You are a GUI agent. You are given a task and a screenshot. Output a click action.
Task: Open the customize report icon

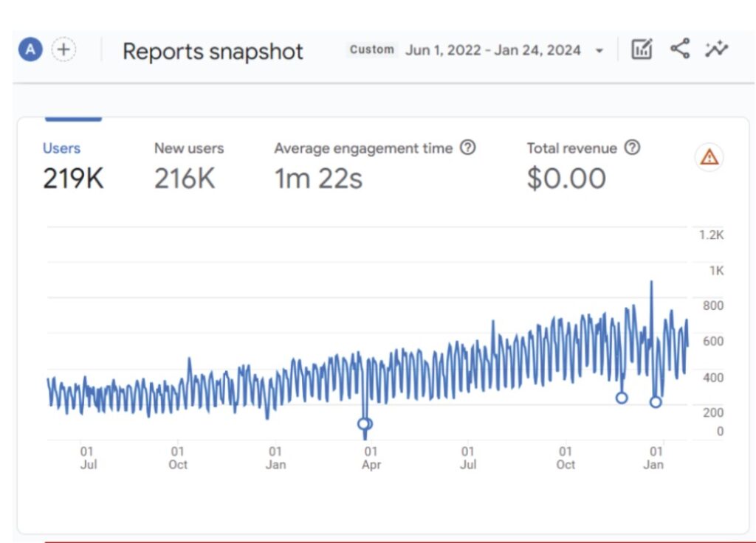642,49
